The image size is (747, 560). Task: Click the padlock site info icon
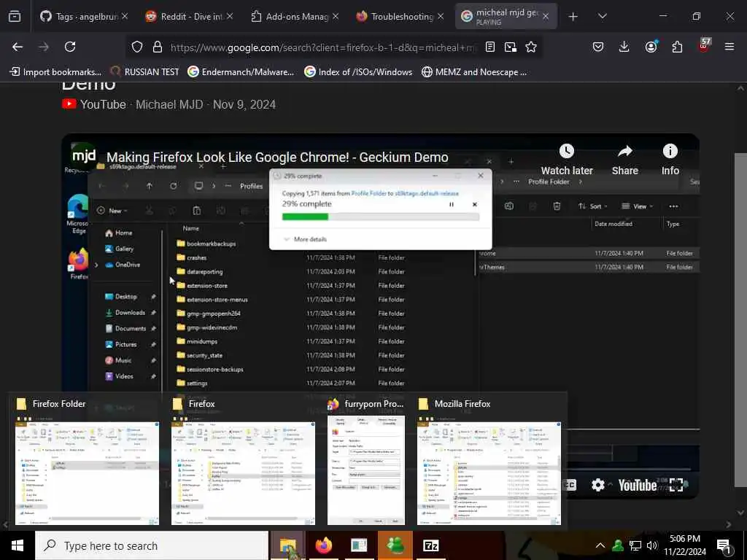(158, 47)
